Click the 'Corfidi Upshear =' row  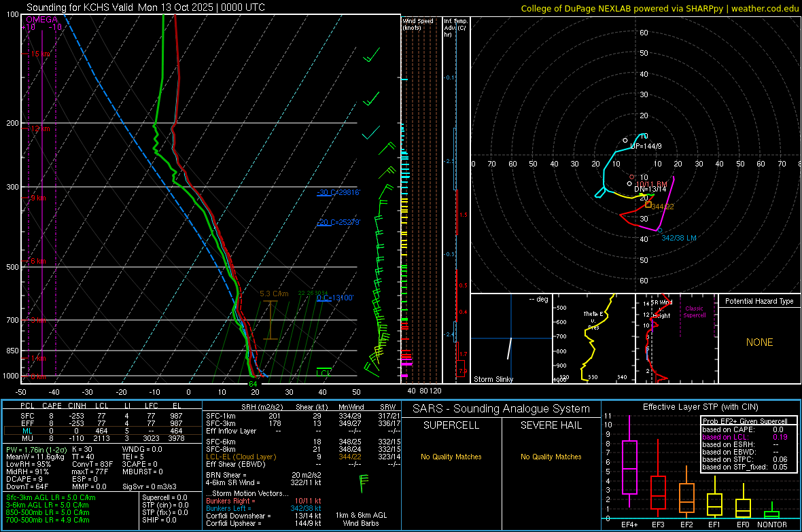pos(264,523)
